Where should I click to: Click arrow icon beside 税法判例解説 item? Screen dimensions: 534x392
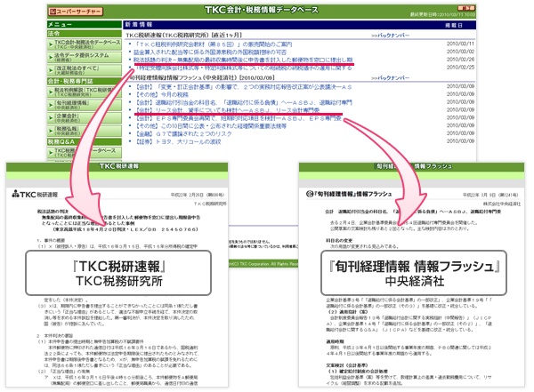pos(51,92)
